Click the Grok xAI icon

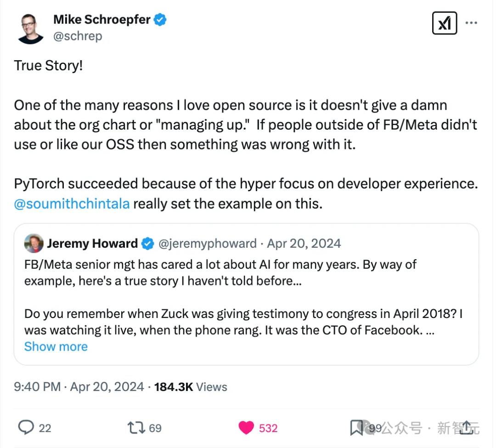tap(444, 23)
